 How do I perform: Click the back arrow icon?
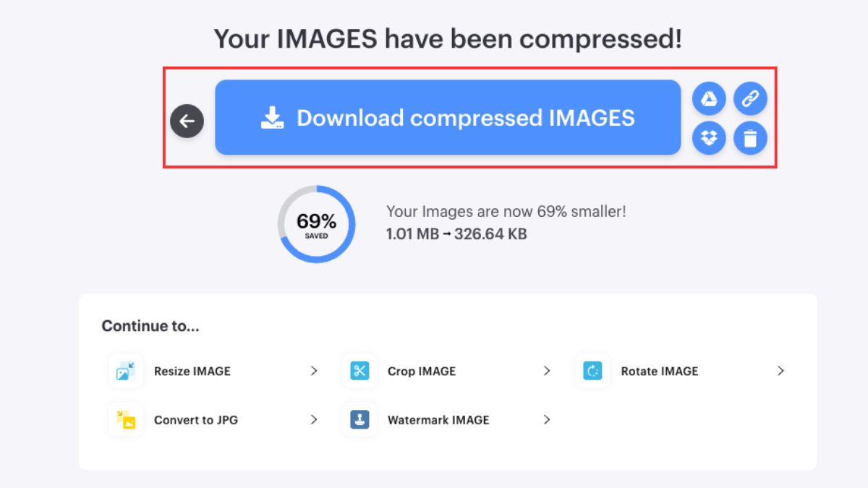coord(187,121)
